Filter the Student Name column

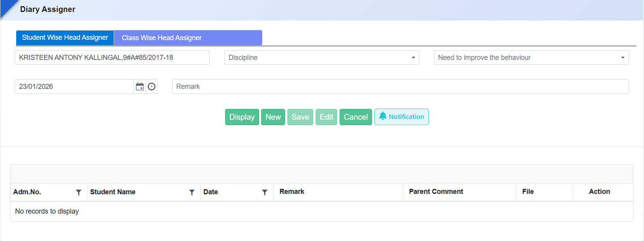coord(191,192)
